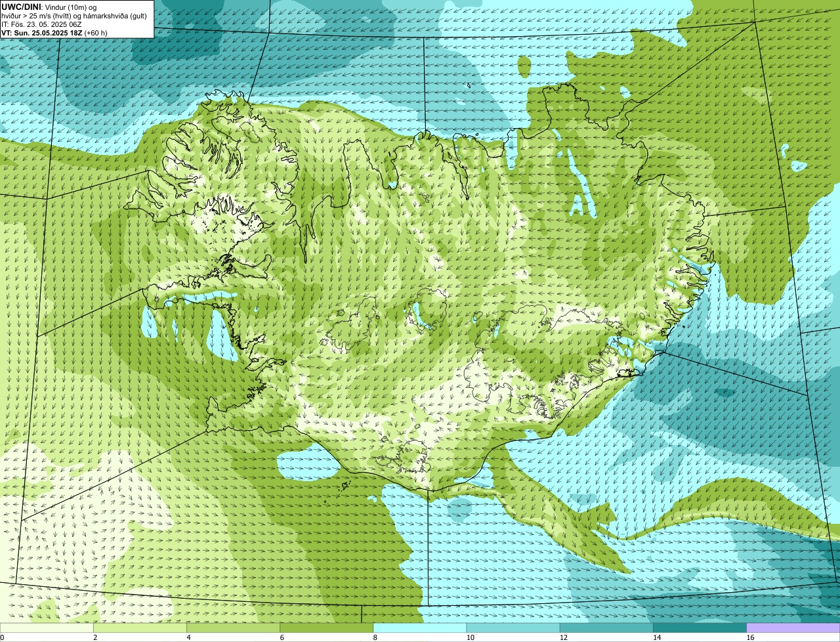Click the 10–12 m/s turquoise legend segment
The width and height of the screenshot is (840, 642).
click(x=513, y=628)
